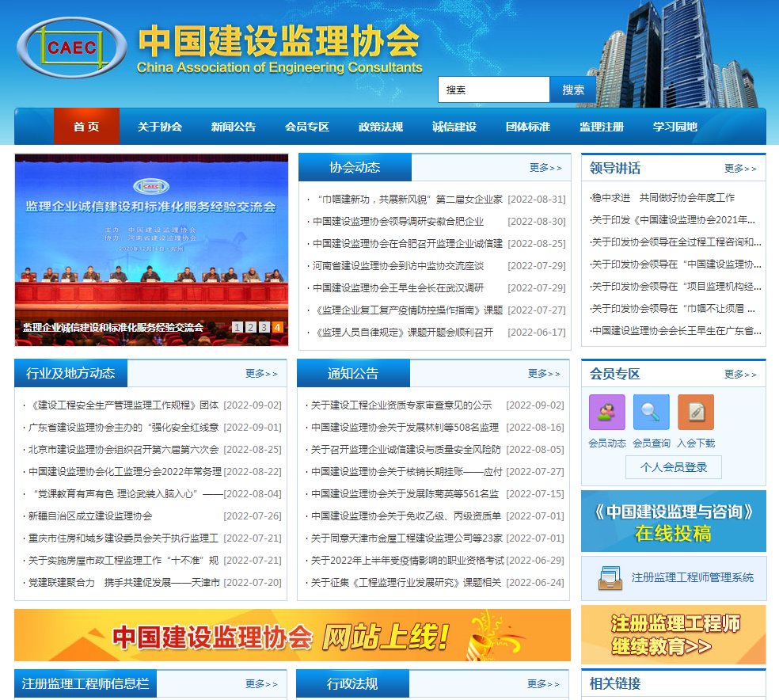This screenshot has height=700, width=779.
Task: Open the 会员专区 navigation menu item
Action: pos(307,127)
